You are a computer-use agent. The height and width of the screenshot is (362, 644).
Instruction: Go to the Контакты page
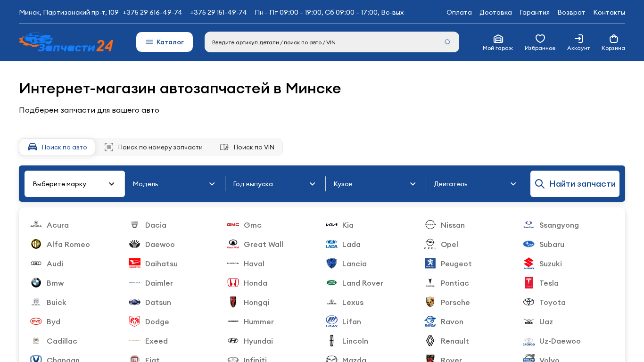[x=609, y=12]
